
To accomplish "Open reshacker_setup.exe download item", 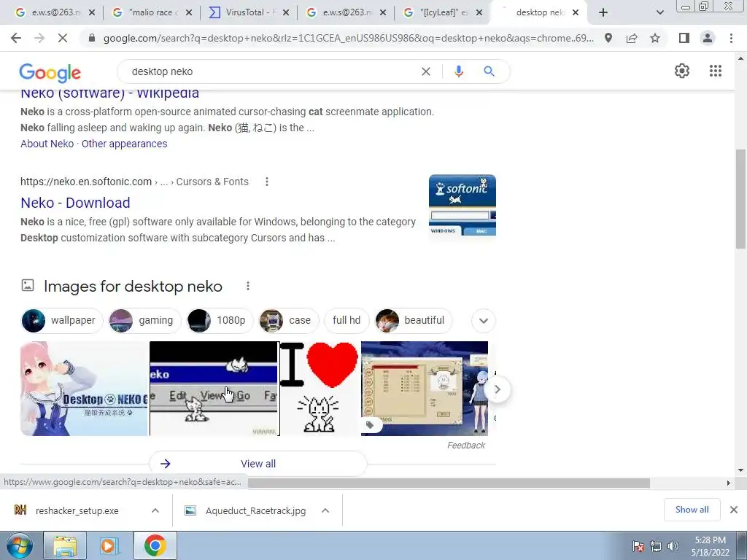I will coord(77,510).
